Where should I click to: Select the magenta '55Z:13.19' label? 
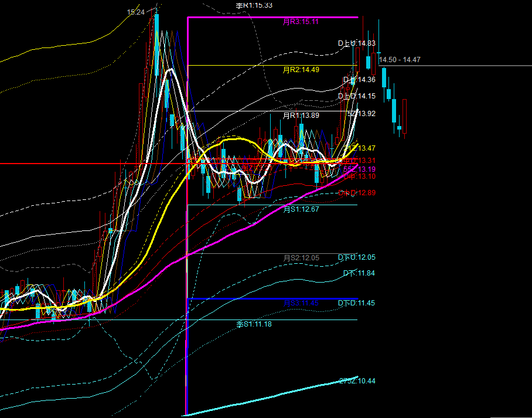pos(360,169)
